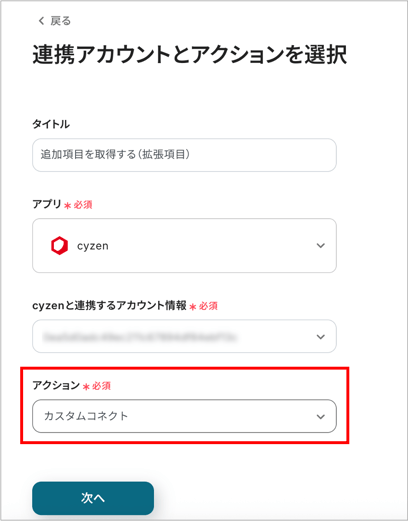Proceed with the 次へ button
This screenshot has width=408, height=521.
93,498
